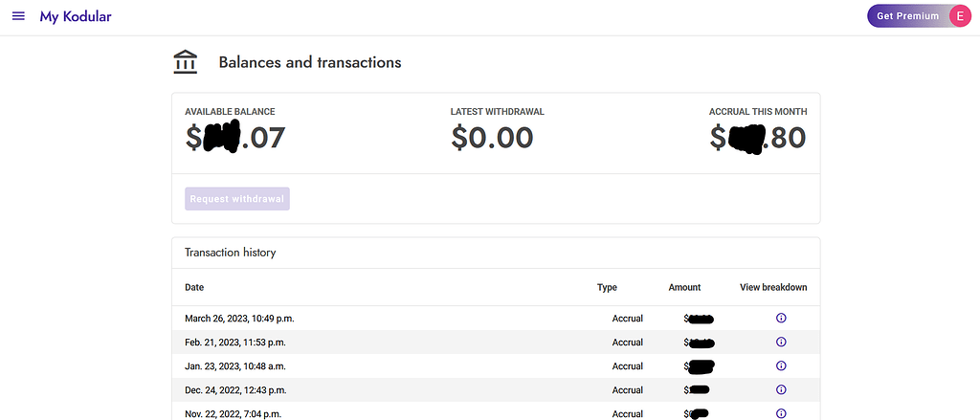
Task: Click the View breakdown column header
Action: click(x=773, y=288)
